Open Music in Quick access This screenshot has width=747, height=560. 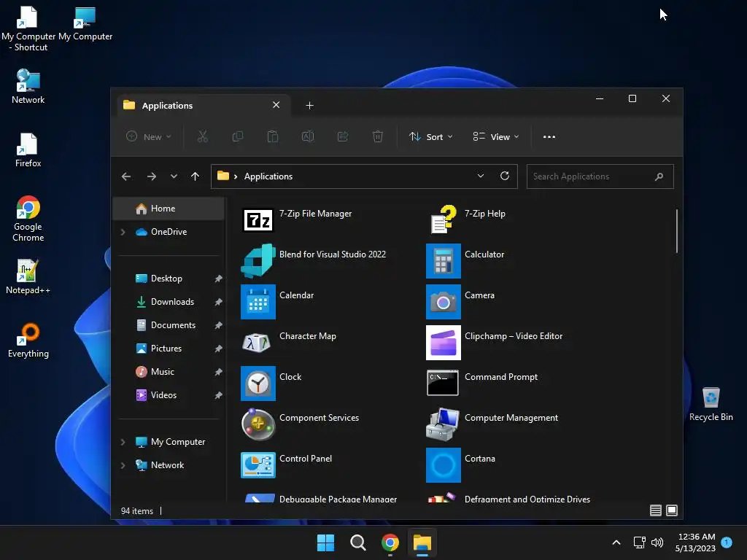pos(169,372)
